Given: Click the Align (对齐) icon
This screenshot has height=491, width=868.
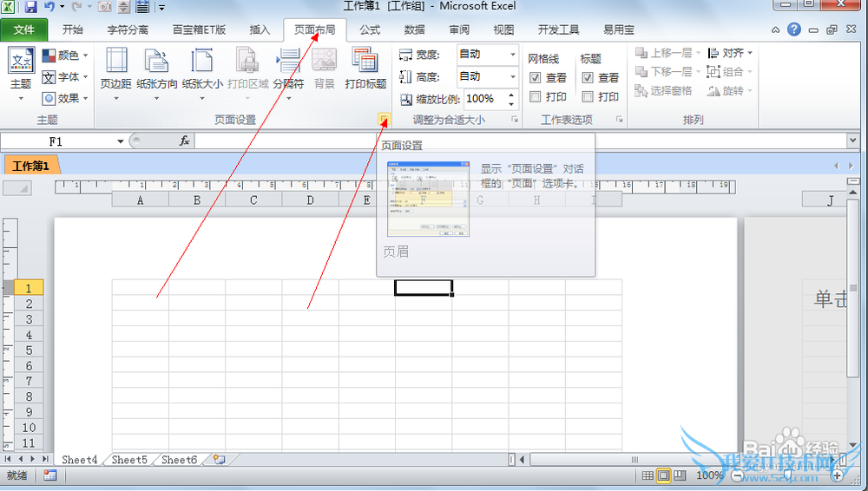Looking at the screenshot, I should pos(713,53).
